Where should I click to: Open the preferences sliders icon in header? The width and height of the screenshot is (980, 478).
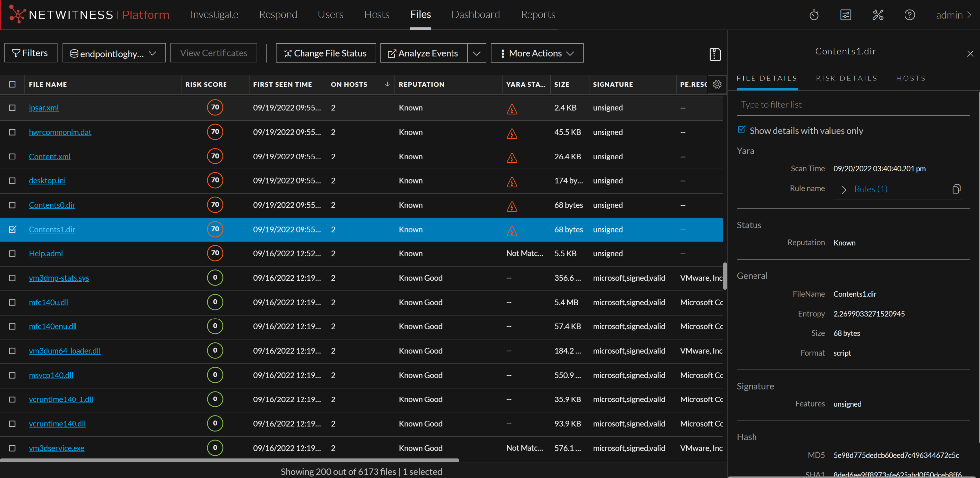pos(845,15)
